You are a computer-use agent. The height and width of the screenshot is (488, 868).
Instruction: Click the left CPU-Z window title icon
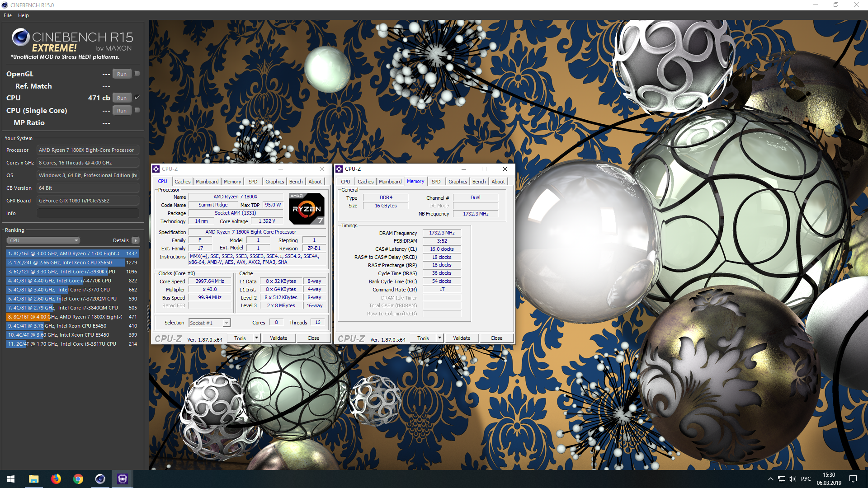click(x=156, y=169)
